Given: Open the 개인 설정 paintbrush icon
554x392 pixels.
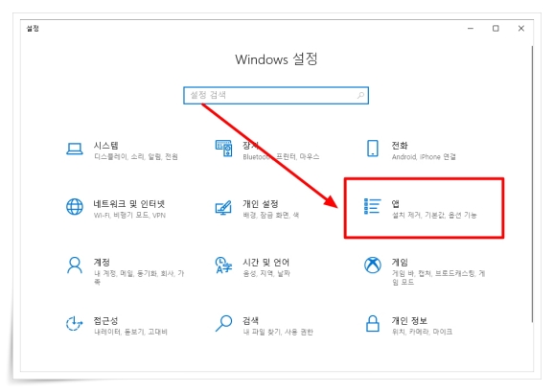Looking at the screenshot, I should 223,207.
